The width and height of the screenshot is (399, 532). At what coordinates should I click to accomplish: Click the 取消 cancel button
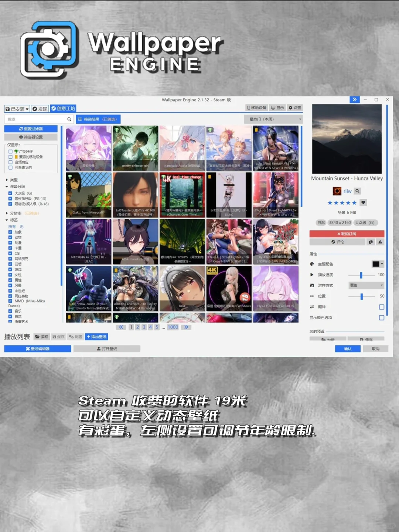375,349
